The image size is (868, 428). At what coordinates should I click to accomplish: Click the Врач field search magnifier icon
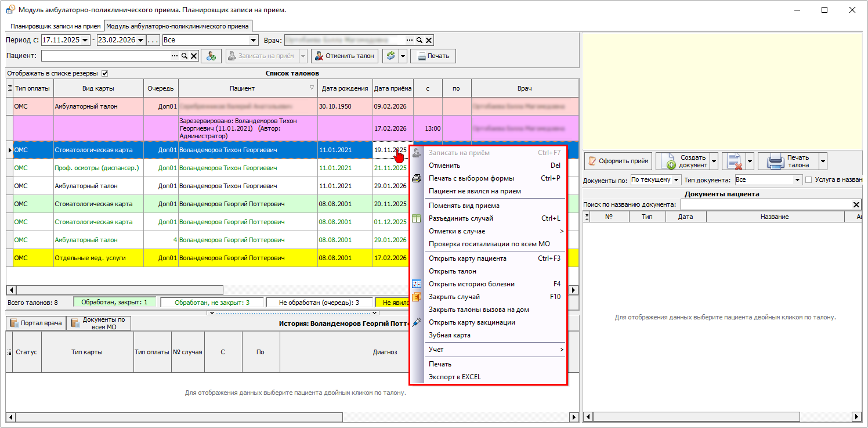tap(419, 40)
